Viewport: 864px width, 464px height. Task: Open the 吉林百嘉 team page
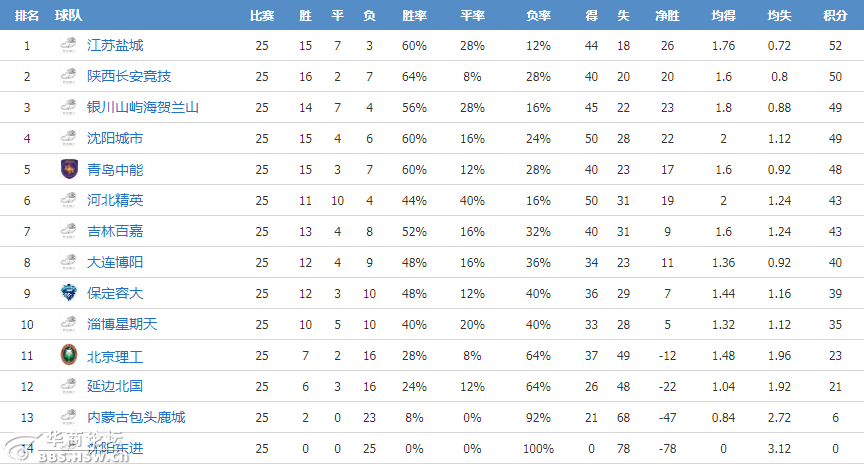tap(115, 231)
